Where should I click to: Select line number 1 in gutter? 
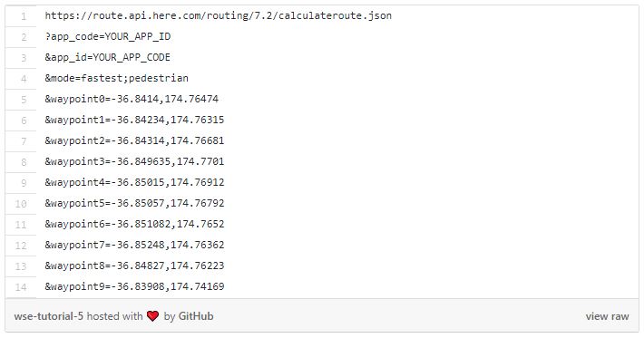(x=24, y=16)
